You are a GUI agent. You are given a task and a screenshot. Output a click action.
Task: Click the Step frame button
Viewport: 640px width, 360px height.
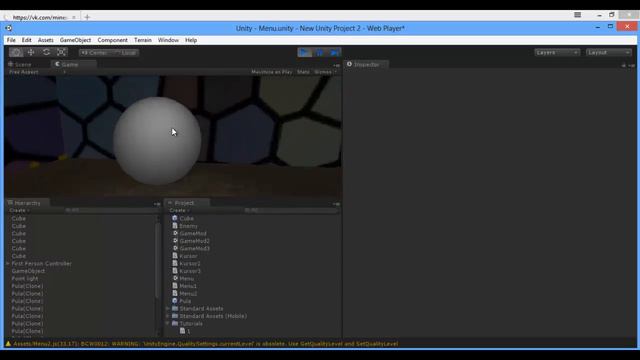tap(334, 52)
